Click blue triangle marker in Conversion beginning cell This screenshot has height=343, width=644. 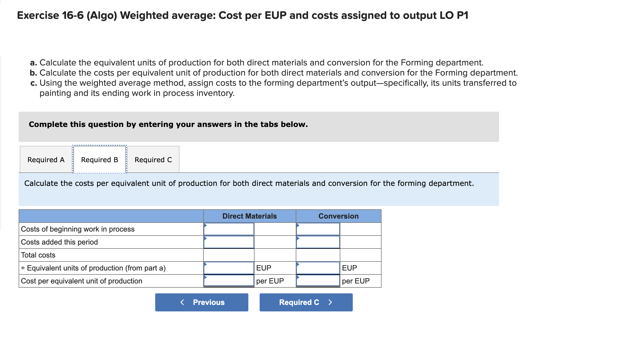(x=298, y=225)
